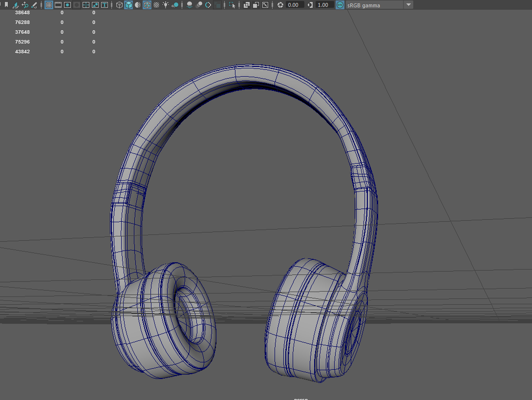Image resolution: width=532 pixels, height=400 pixels.
Task: Toggle wireframe on shaded
Action: [x=147, y=5]
